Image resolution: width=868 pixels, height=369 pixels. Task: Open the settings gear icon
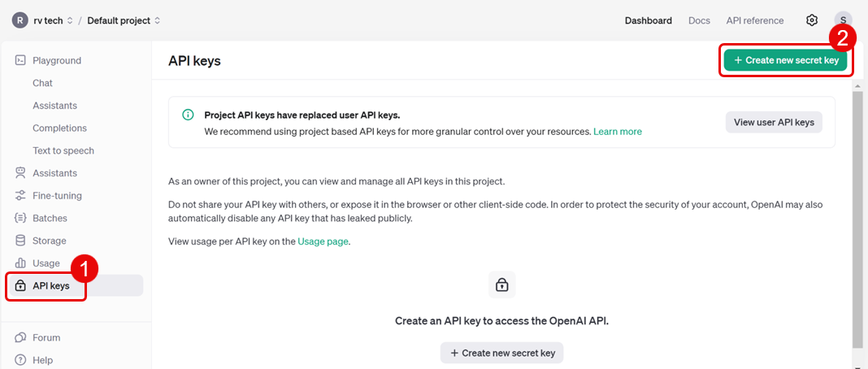click(811, 20)
